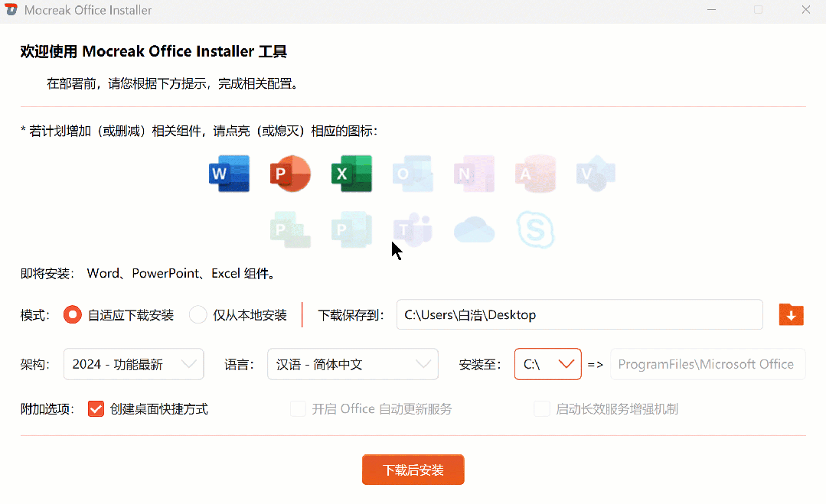This screenshot has height=504, width=826.
Task: Enable the Visio component icon
Action: pos(596,174)
